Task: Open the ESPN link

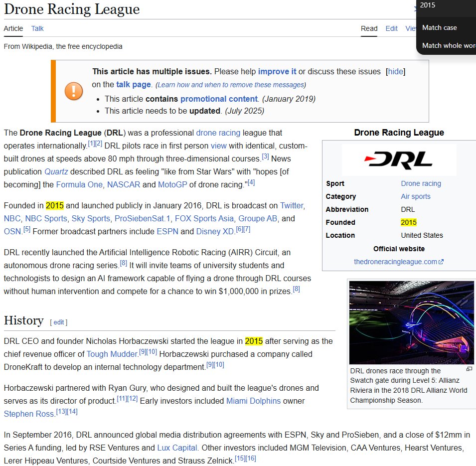Action: (x=167, y=231)
